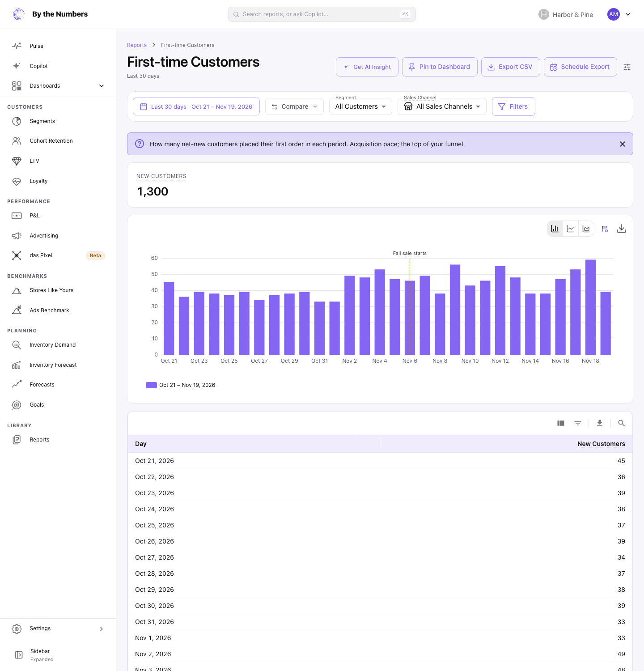Click the Loyalty heart icon

point(17,181)
